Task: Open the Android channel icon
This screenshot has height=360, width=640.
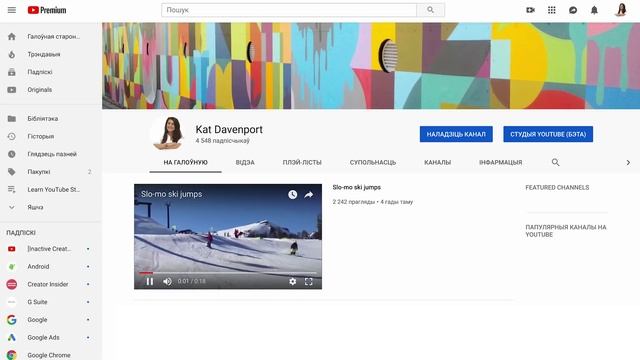Action: (x=12, y=267)
